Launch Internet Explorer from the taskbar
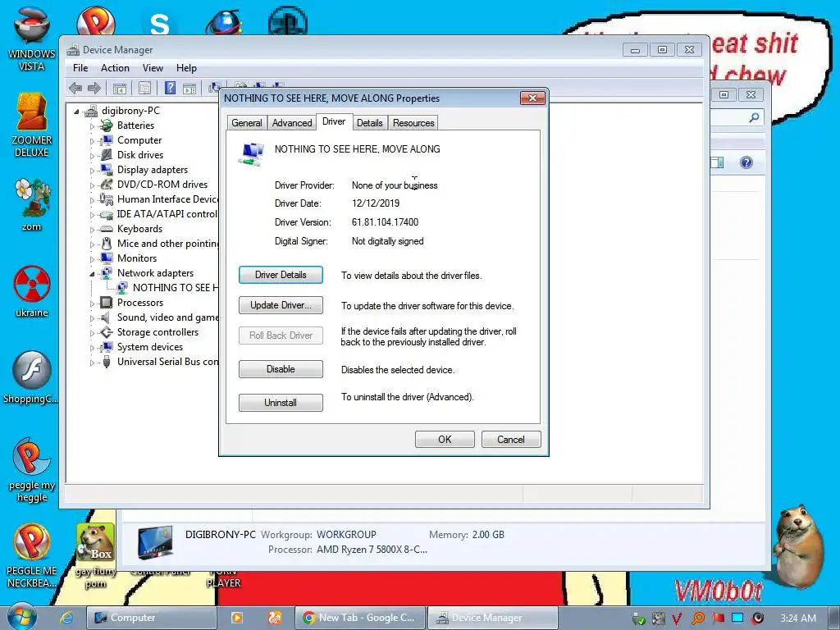840x630 pixels. [66, 617]
